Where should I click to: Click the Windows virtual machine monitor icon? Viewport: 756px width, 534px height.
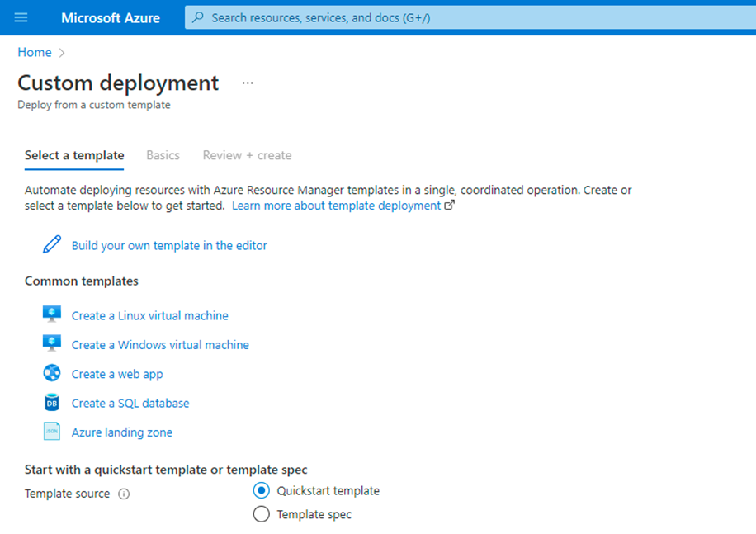pyautogui.click(x=52, y=343)
